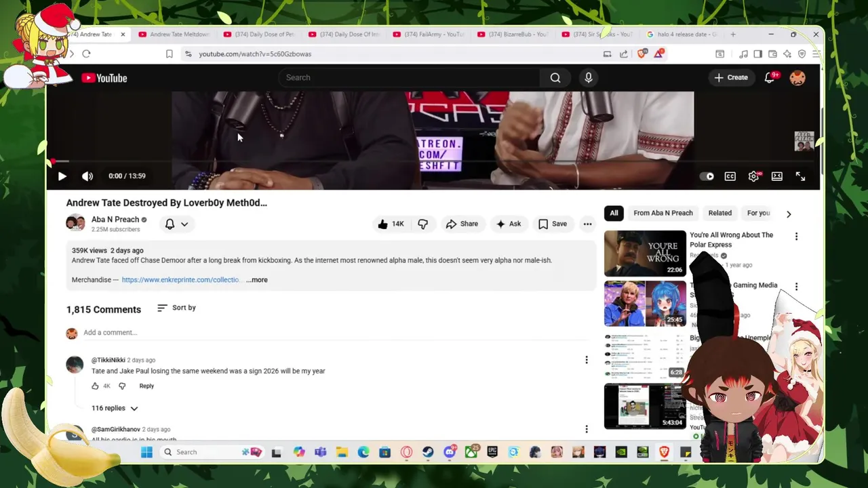Open the enkreprinte.com merchandise link
This screenshot has height=488, width=868.
180,280
